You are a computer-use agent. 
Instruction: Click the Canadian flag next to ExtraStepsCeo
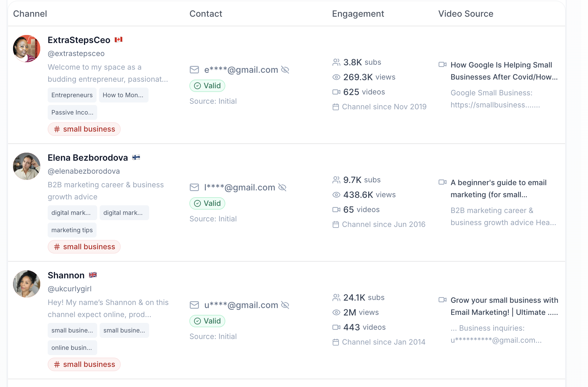pyautogui.click(x=119, y=40)
